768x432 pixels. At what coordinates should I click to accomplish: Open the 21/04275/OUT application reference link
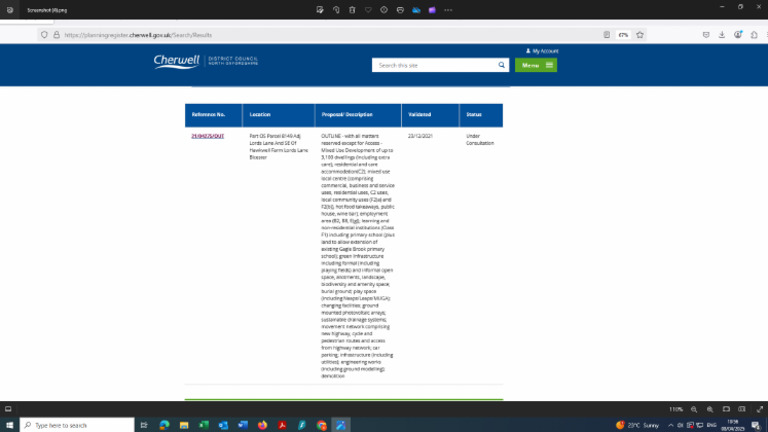pos(208,136)
